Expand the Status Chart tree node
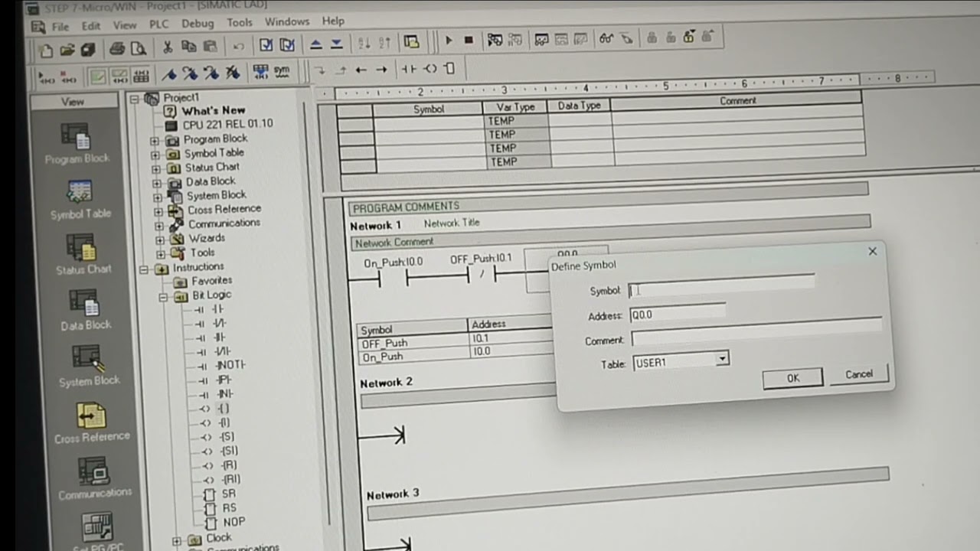This screenshot has width=980, height=551. [156, 169]
